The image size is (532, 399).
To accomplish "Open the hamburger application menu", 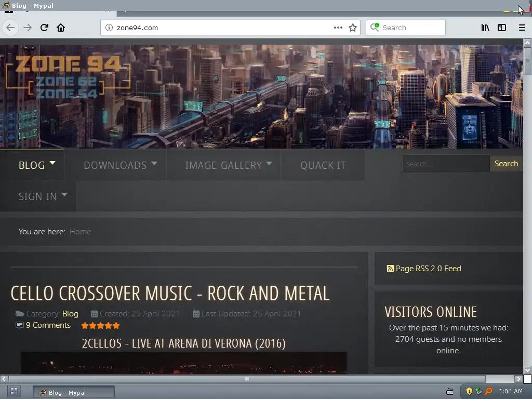I will click(x=522, y=28).
